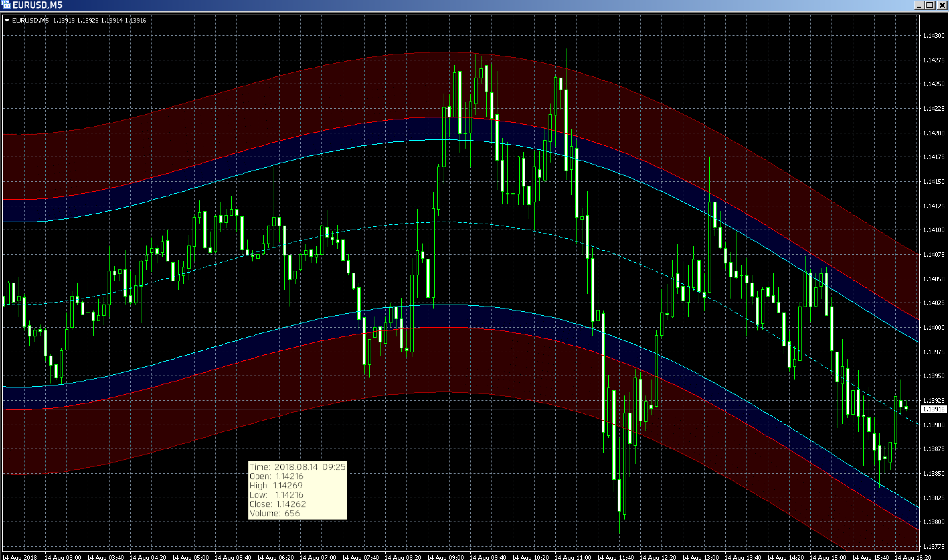Click the candle data tooltip showing Volume 656
The height and width of the screenshot is (560, 949).
[x=298, y=490]
